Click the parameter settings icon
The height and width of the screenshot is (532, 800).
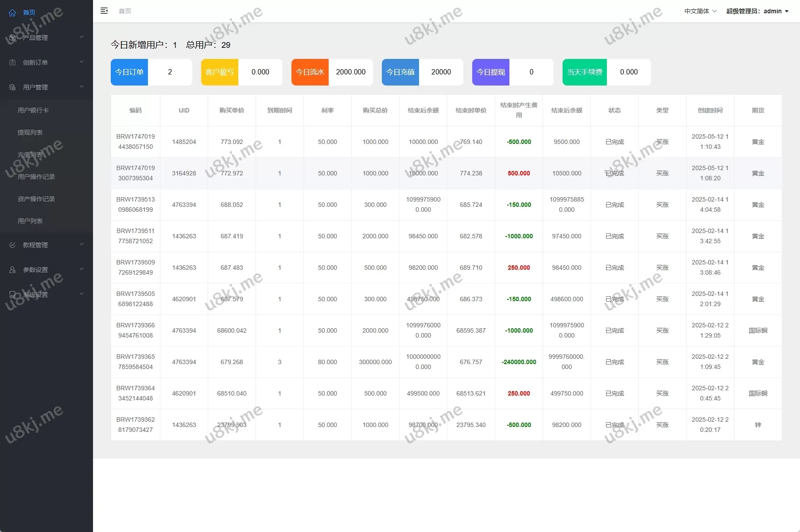[12, 270]
